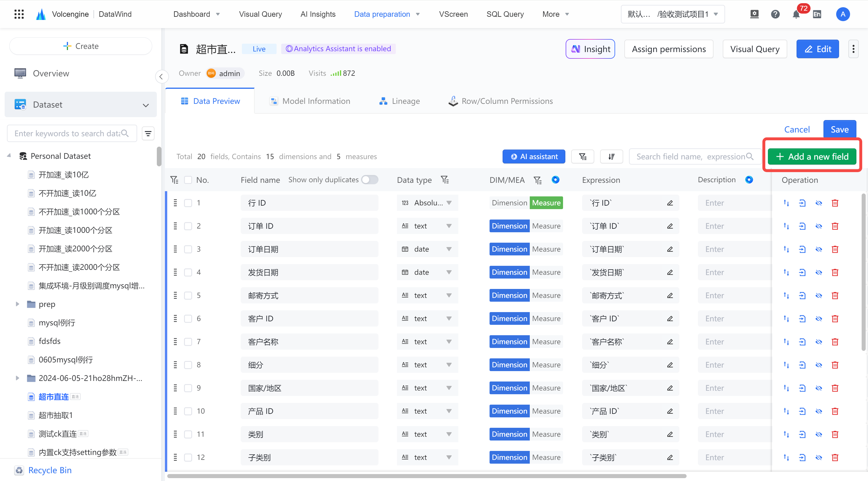The height and width of the screenshot is (481, 868).
Task: Switch to Lineage tab
Action: pyautogui.click(x=399, y=101)
